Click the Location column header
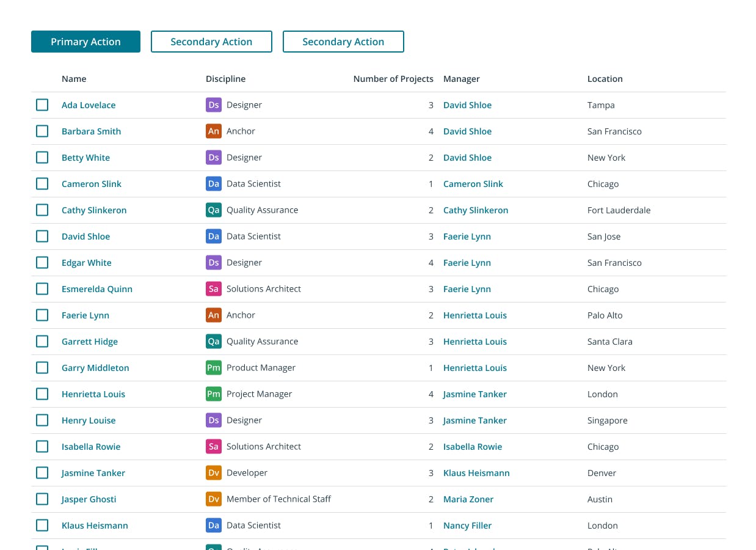This screenshot has height=550, width=756. (x=605, y=79)
